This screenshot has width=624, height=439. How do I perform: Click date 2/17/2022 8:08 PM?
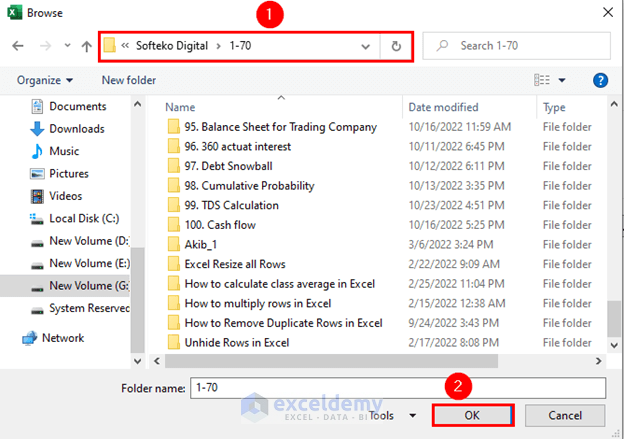pos(454,342)
